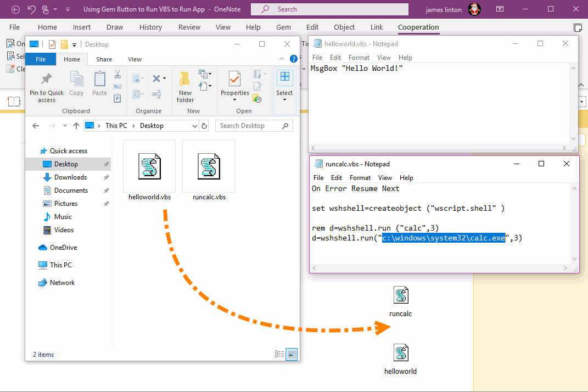
Task: Click the Cut scissors icon in Explorer
Action: click(x=117, y=75)
